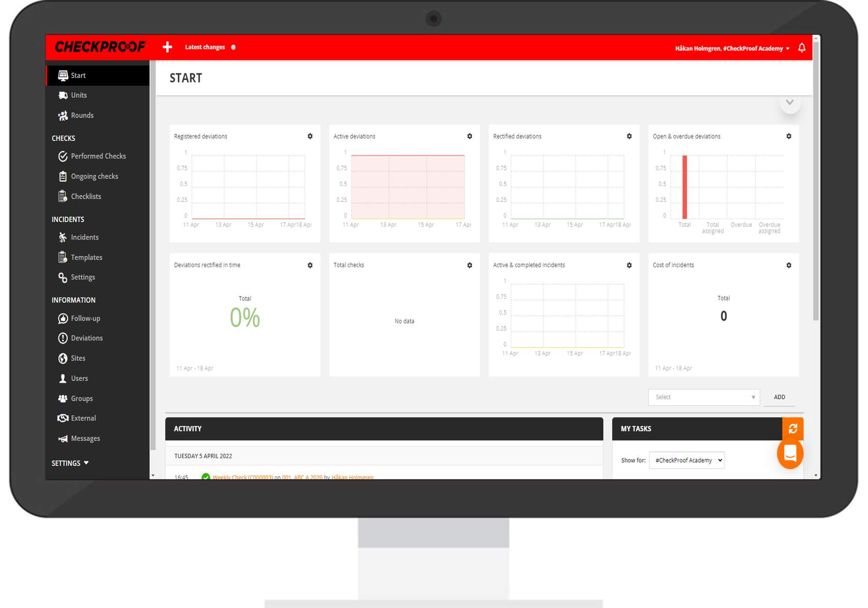Image resolution: width=868 pixels, height=608 pixels.
Task: Click the notification bell icon
Action: [x=801, y=48]
